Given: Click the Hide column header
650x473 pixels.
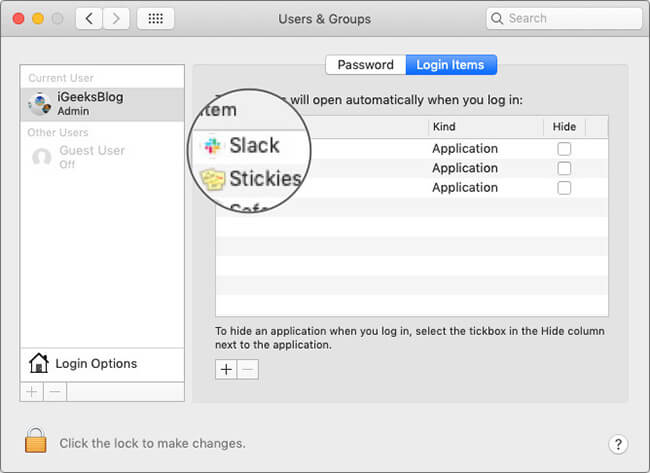Looking at the screenshot, I should (564, 127).
